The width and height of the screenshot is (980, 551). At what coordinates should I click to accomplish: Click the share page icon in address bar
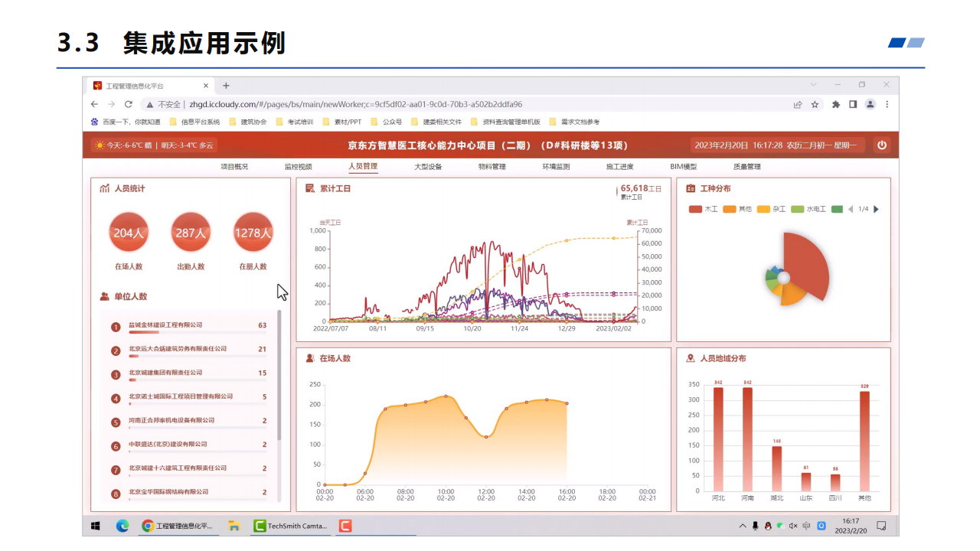coord(798,104)
